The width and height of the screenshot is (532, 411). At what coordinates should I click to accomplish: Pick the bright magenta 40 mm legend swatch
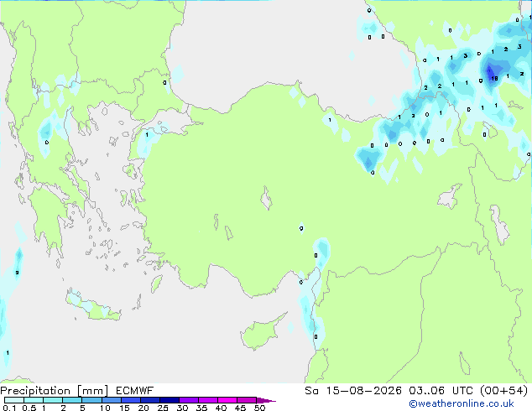(227, 400)
